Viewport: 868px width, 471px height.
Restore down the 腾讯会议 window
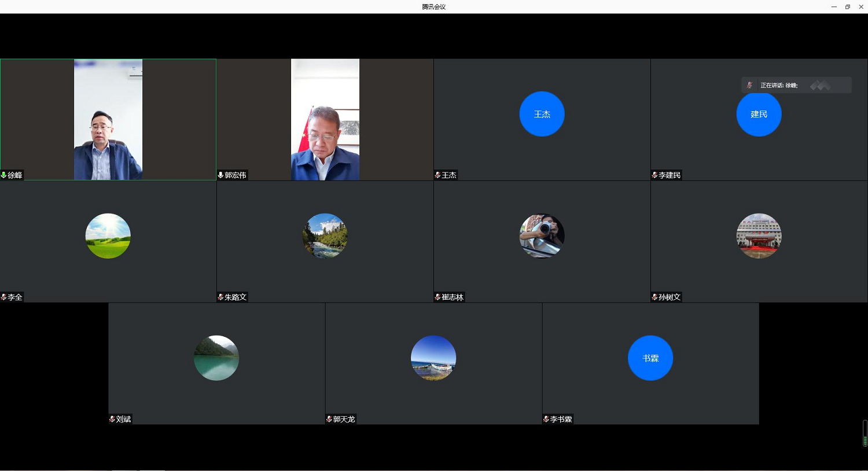[x=847, y=7]
